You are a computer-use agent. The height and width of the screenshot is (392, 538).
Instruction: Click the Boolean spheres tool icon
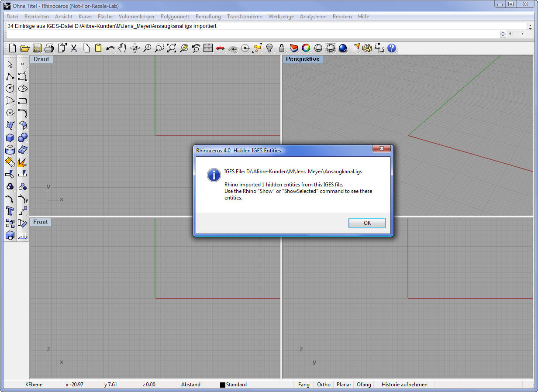pyautogui.click(x=23, y=138)
